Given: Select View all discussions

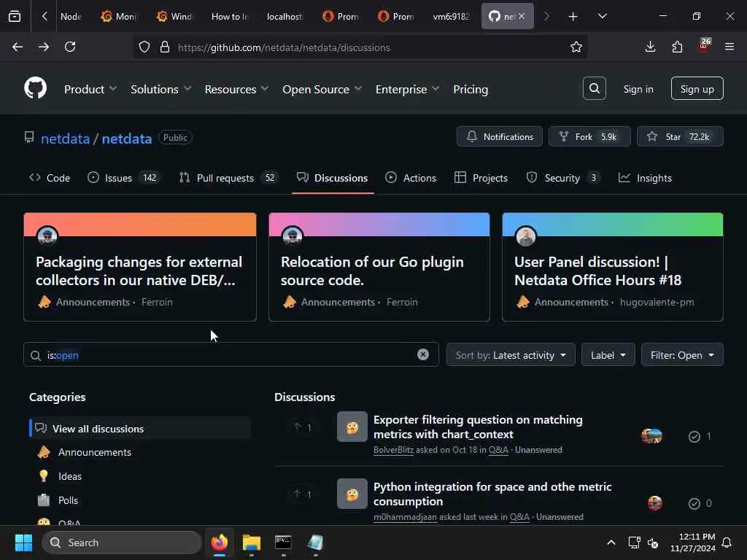Looking at the screenshot, I should point(140,428).
